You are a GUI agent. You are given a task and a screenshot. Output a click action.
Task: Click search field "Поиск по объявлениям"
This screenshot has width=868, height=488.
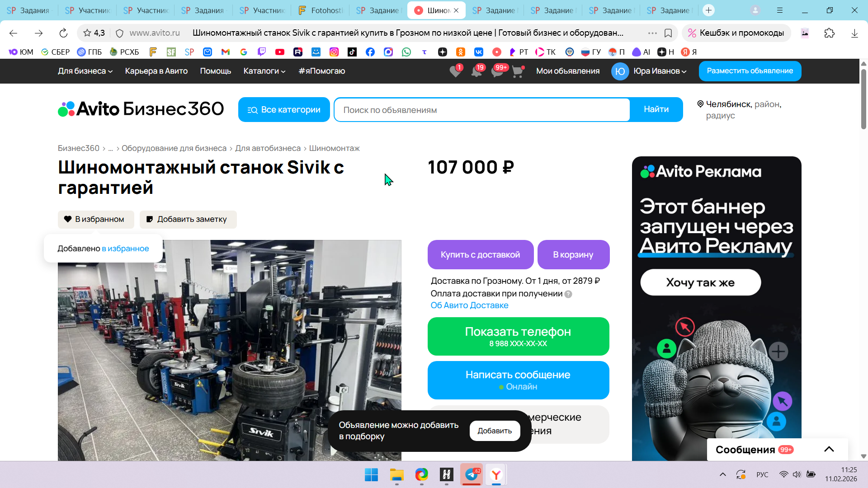(481, 110)
